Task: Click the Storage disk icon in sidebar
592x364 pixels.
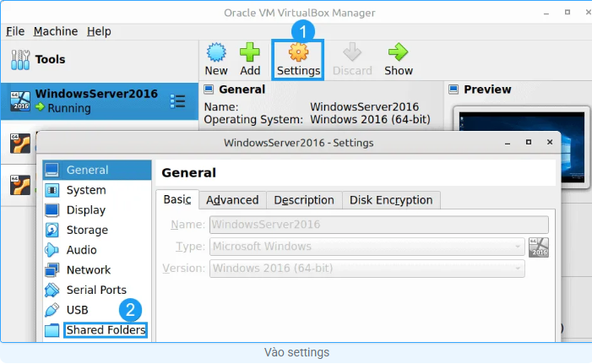Action: tap(52, 230)
